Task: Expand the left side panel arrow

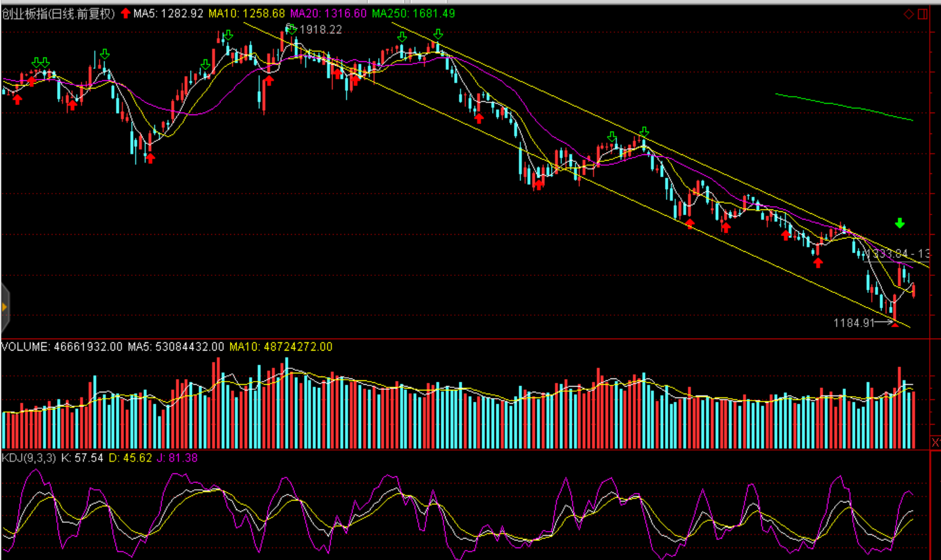Action: point(4,308)
